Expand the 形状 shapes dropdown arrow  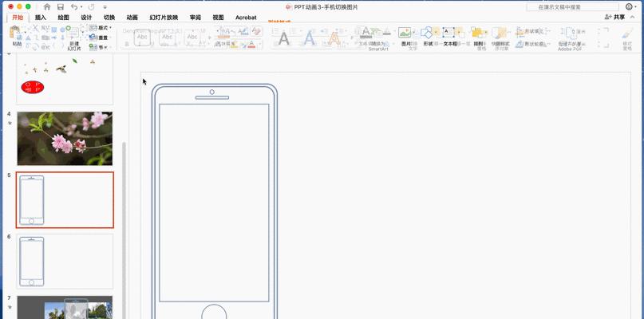[437, 32]
